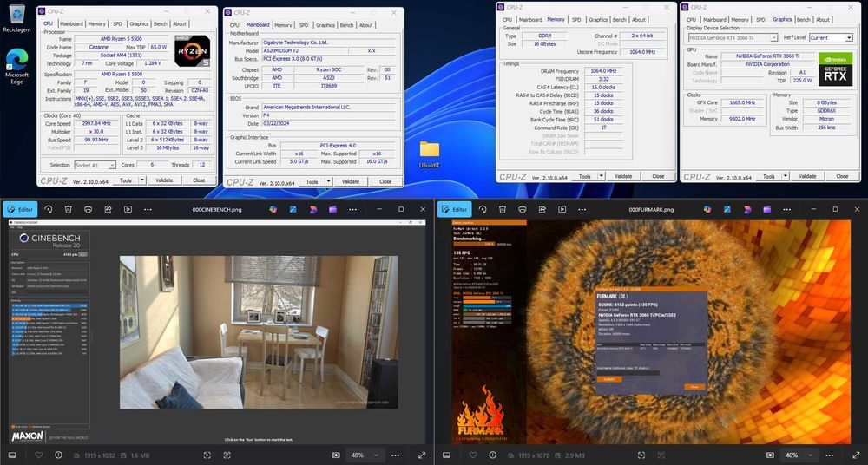Open the purple app icon in the CINEBENCH window title bar
The width and height of the screenshot is (868, 465).
click(332, 209)
